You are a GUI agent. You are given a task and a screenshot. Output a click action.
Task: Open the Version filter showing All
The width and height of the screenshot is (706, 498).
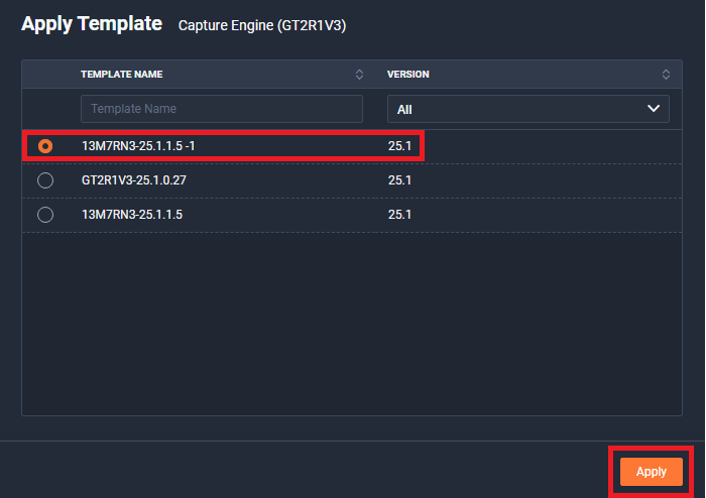point(528,109)
